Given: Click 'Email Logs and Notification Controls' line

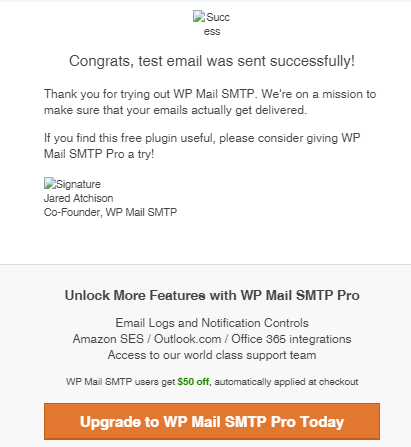Looking at the screenshot, I should (x=212, y=323).
